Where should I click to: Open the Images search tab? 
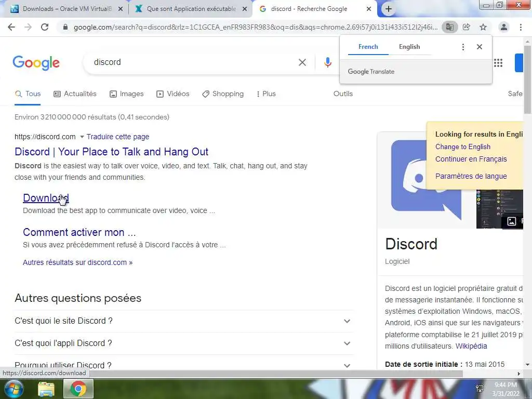(x=127, y=94)
